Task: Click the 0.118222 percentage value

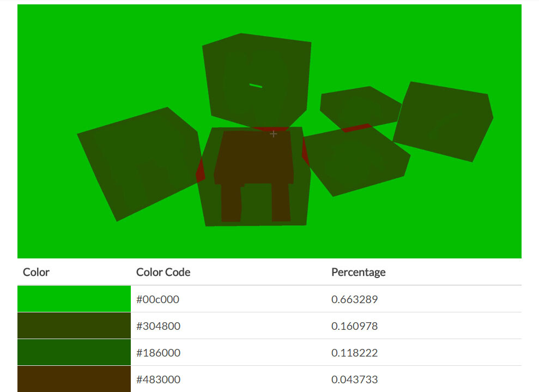Action: [354, 353]
